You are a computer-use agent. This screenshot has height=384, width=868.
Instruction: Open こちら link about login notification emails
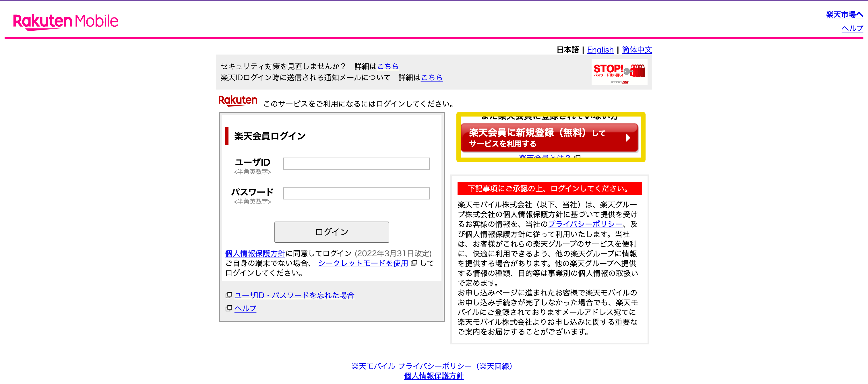pos(432,77)
